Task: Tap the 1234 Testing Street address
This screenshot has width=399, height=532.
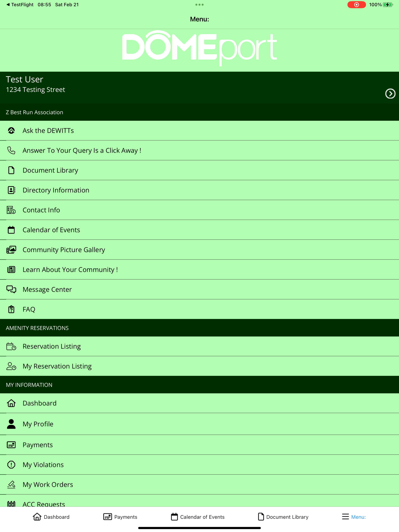Action: click(x=35, y=90)
